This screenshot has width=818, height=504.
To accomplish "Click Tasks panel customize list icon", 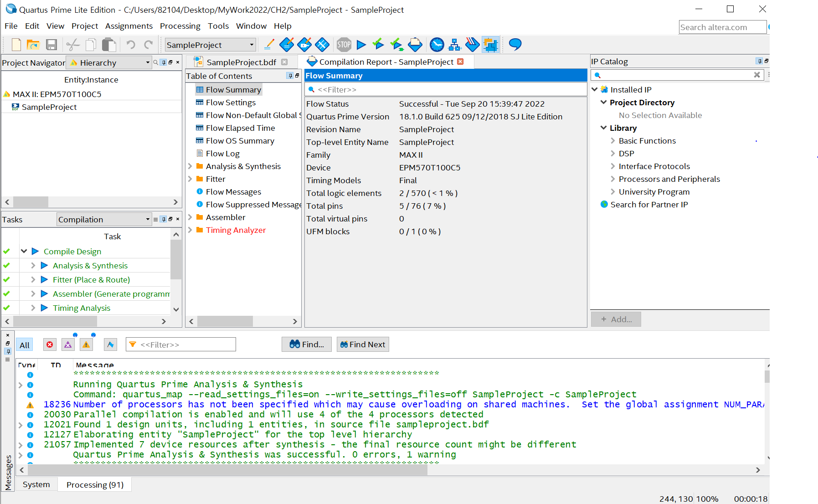I will pyautogui.click(x=155, y=219).
